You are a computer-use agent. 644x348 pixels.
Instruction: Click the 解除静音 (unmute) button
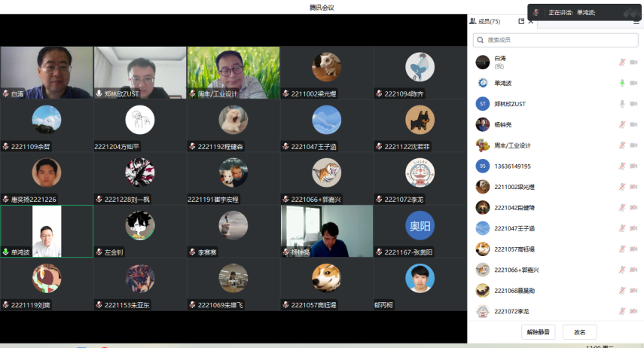coord(538,331)
